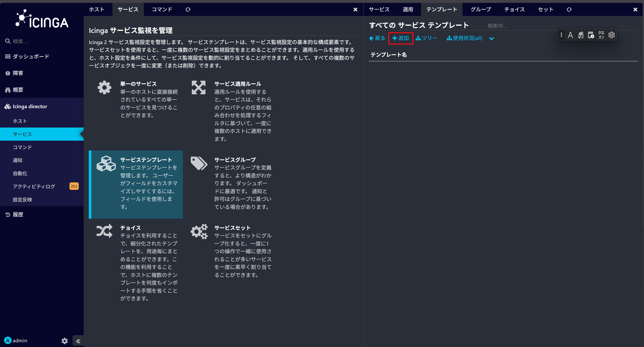Open the サービスグループ tags icon
The width and height of the screenshot is (644, 347).
(199, 163)
